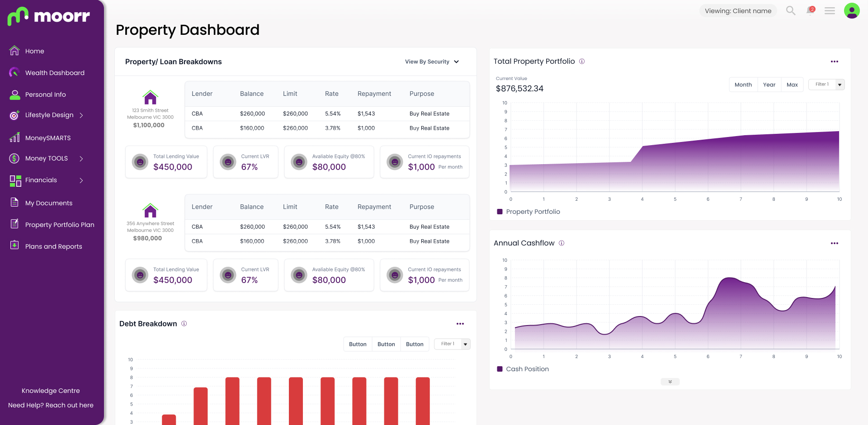Expand the Lifestyle Design submenu chevron

coord(81,115)
